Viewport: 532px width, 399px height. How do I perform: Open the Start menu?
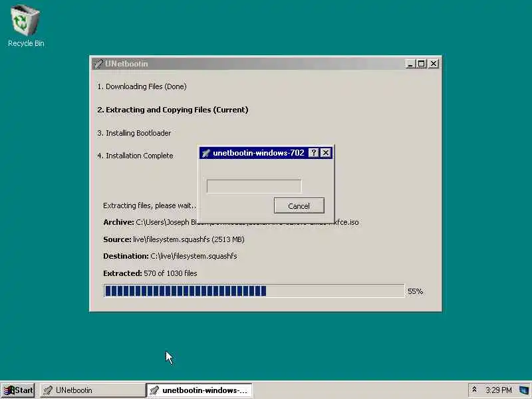click(x=18, y=390)
